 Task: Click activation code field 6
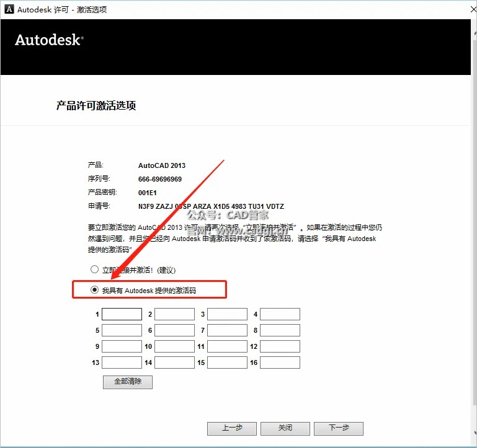point(174,330)
